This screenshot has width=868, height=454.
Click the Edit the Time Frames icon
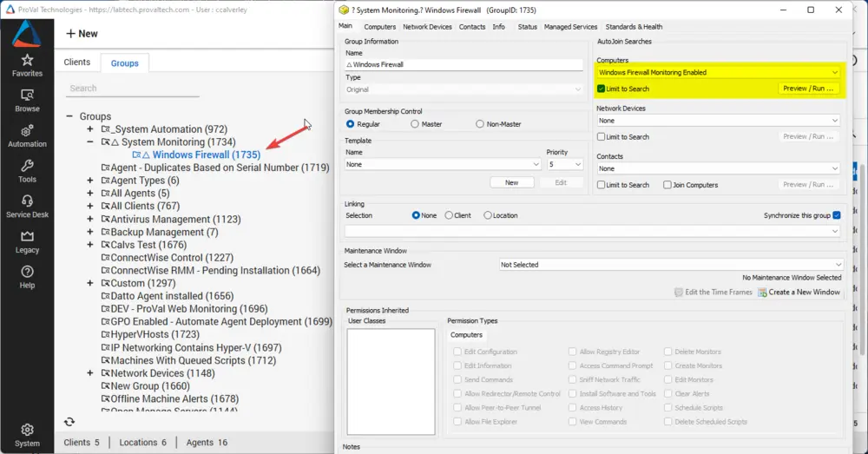pyautogui.click(x=679, y=293)
